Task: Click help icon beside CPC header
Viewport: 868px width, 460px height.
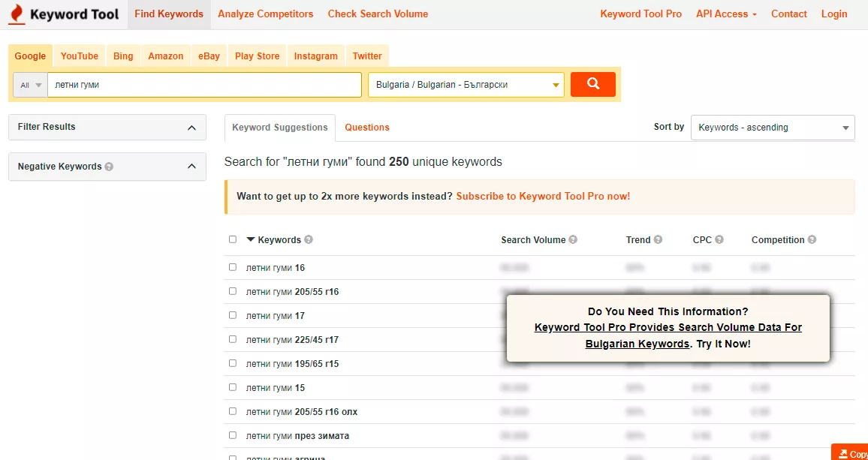Action: coord(719,239)
